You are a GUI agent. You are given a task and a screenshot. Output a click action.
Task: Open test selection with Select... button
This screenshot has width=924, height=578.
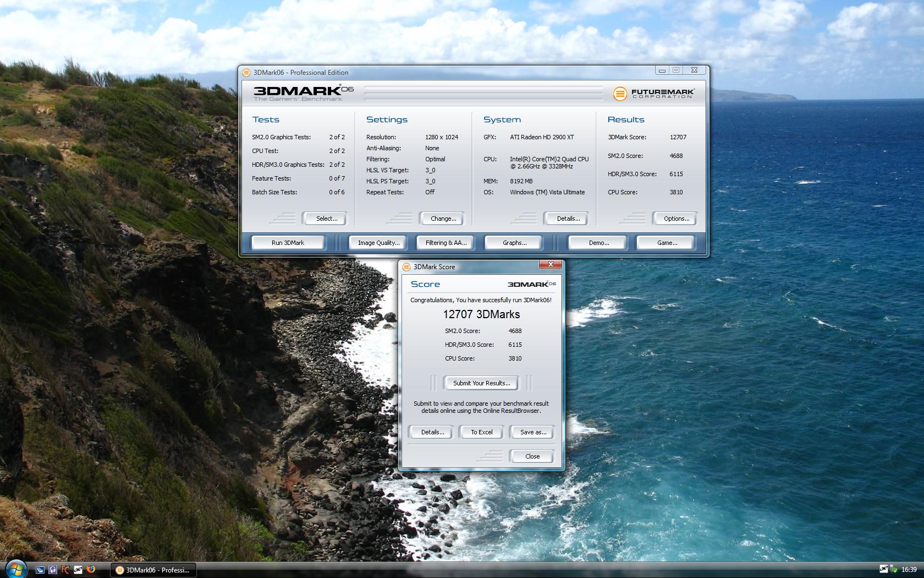pos(326,219)
